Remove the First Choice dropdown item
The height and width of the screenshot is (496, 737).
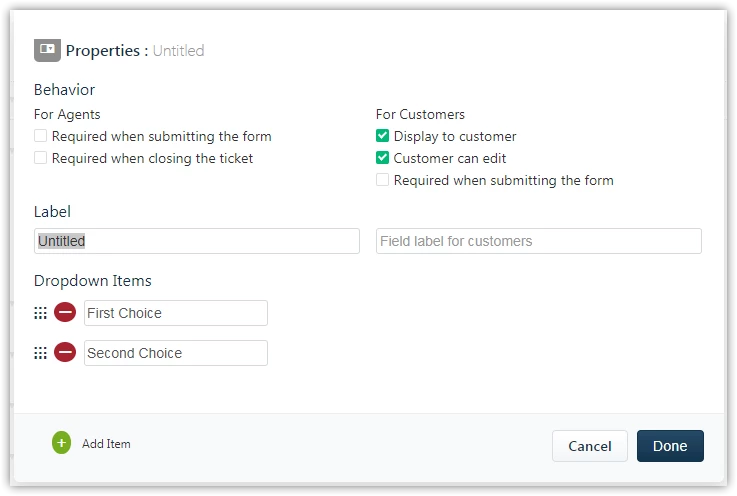pyautogui.click(x=65, y=312)
